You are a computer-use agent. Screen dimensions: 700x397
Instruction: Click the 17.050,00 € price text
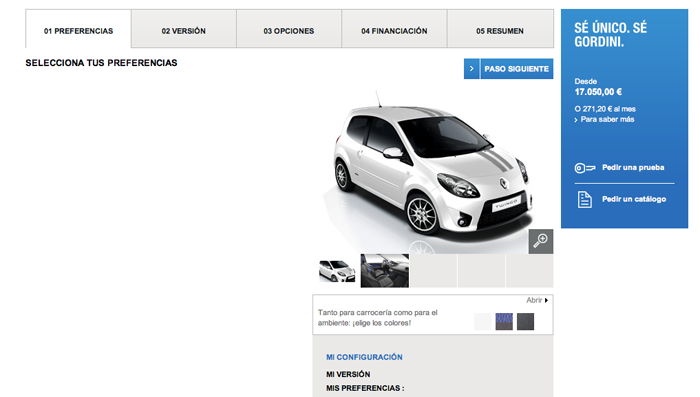[598, 92]
